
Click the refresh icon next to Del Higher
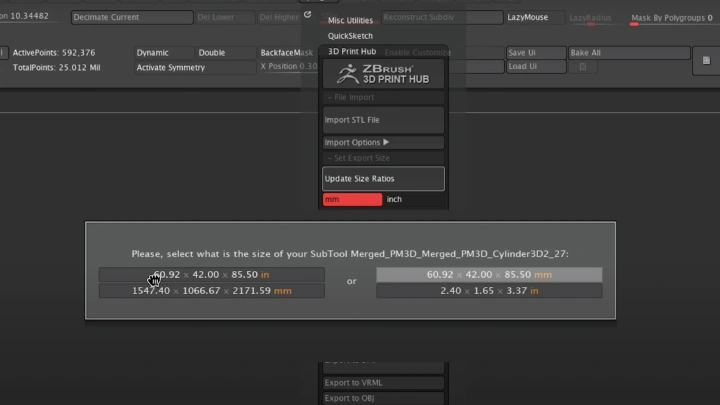[308, 15]
